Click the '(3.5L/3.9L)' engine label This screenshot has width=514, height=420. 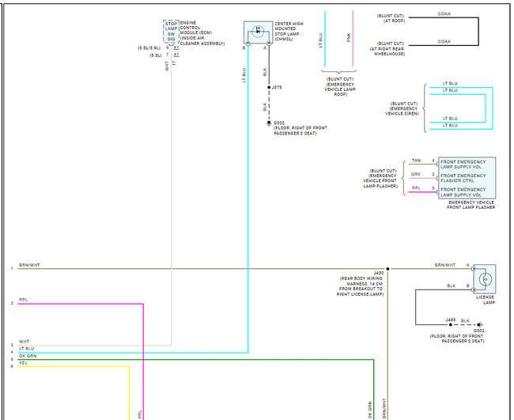[x=149, y=48]
